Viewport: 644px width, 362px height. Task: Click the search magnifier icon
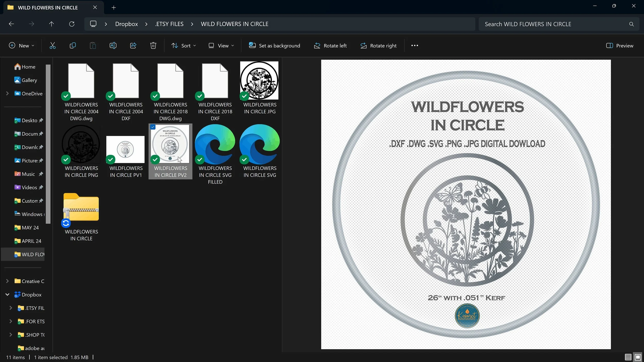click(x=631, y=24)
